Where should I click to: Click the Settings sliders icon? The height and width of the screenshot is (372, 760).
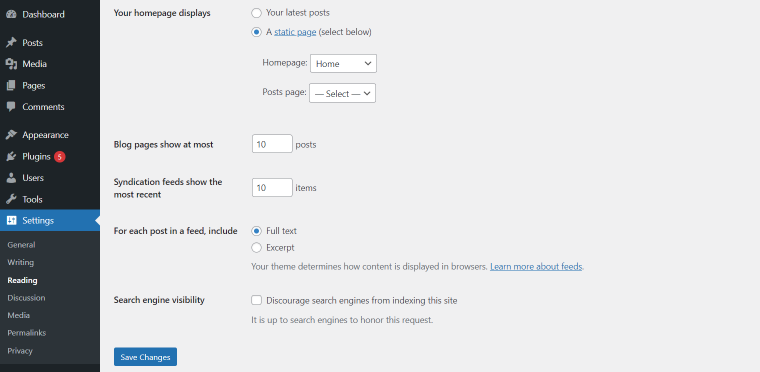[x=11, y=221]
